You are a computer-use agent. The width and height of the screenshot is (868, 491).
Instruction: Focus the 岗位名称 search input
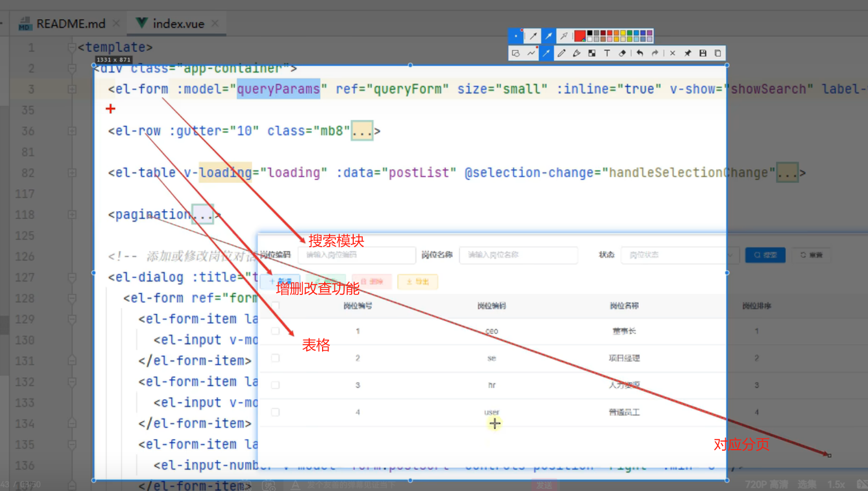(x=519, y=255)
